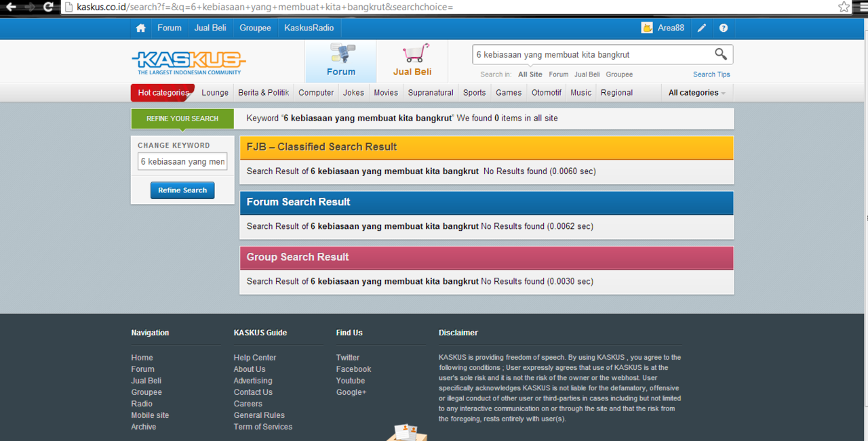Click Jual Beli in top blue bar
868x441 pixels.
[x=210, y=28]
